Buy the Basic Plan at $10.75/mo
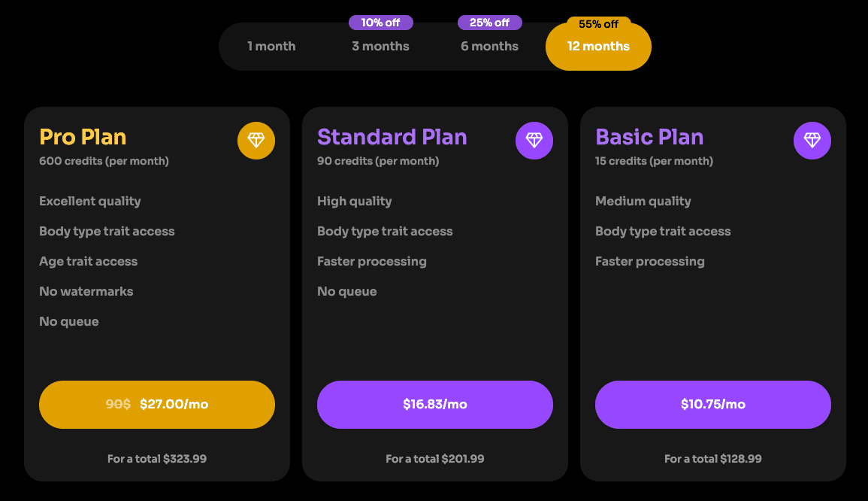The image size is (868, 501). [713, 405]
